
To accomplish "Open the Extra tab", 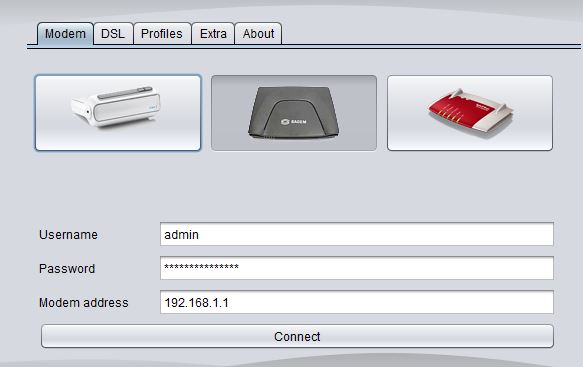I will tap(213, 34).
